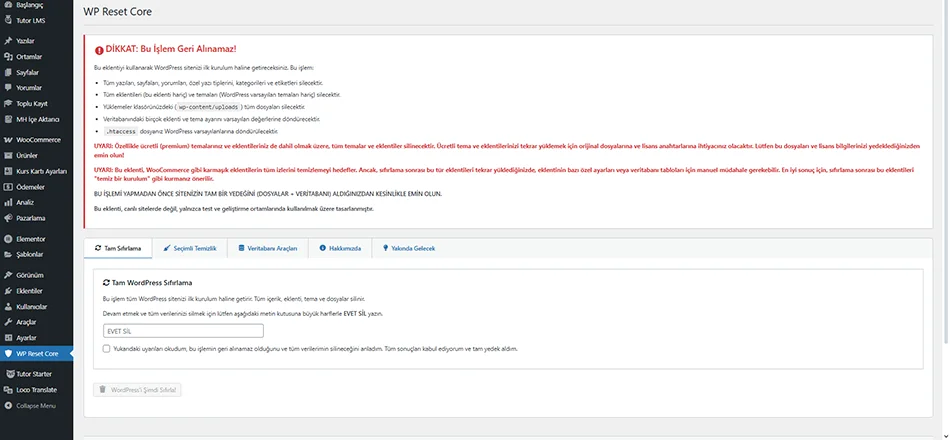Click 'wp-content/uploads' code text
Viewport: 950px width, 440px height.
[208, 106]
